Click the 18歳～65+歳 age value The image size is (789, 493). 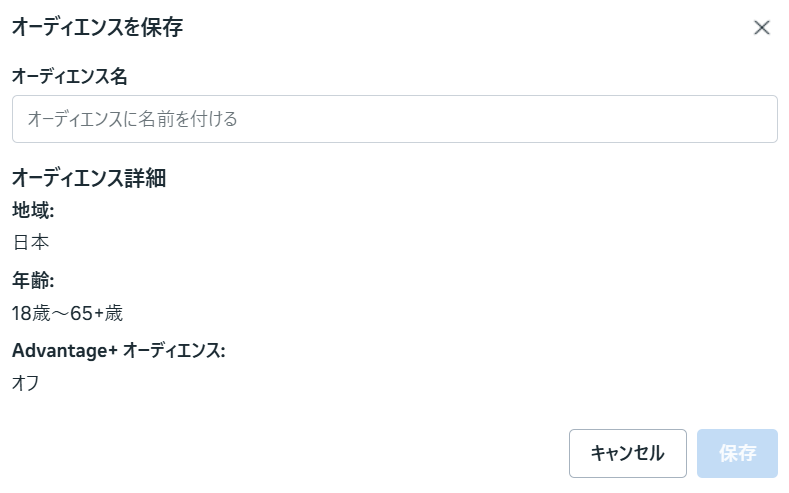click(x=68, y=312)
